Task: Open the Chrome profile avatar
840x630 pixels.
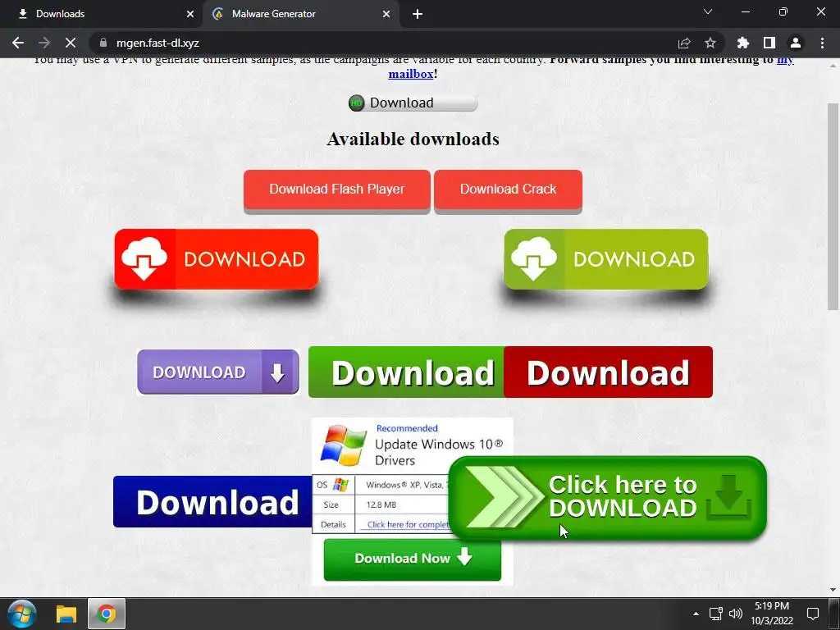Action: coord(796,43)
